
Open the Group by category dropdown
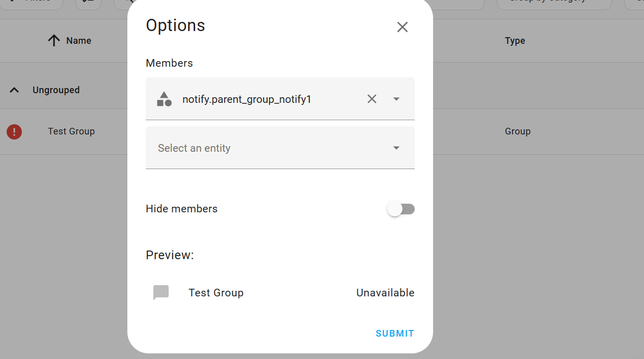[x=554, y=1]
